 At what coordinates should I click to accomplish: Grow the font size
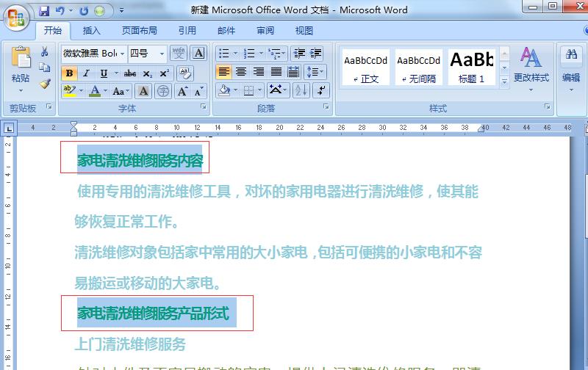pos(182,91)
